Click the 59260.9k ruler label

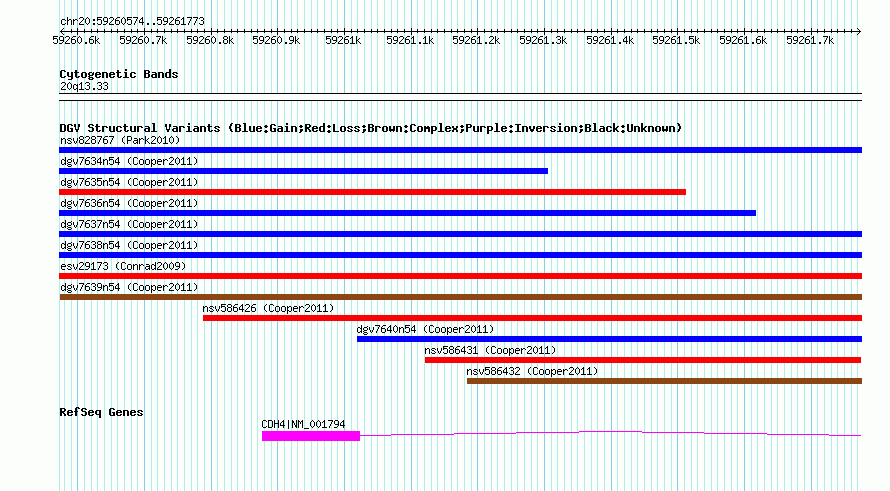click(276, 40)
